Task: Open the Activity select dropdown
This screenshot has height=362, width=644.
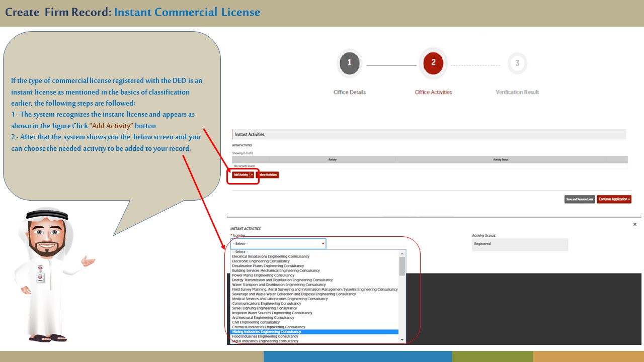Action: [x=278, y=244]
